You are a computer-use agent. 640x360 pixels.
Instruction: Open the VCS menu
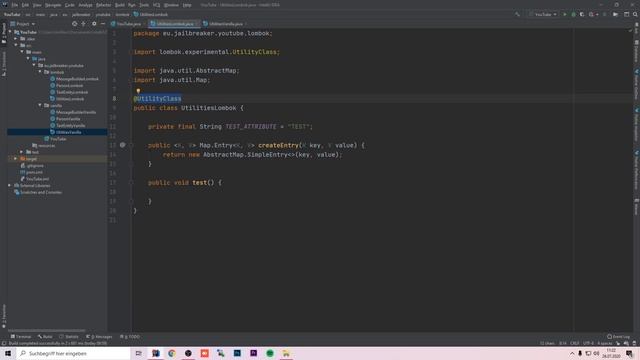[156, 5]
